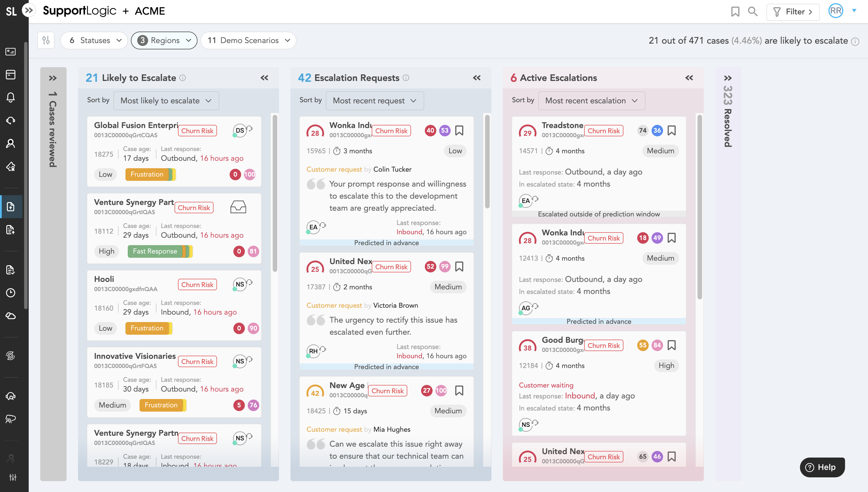Screen dimensions: 868x492
Task: Open the agent headset icon in sidebar
Action: (x=11, y=121)
